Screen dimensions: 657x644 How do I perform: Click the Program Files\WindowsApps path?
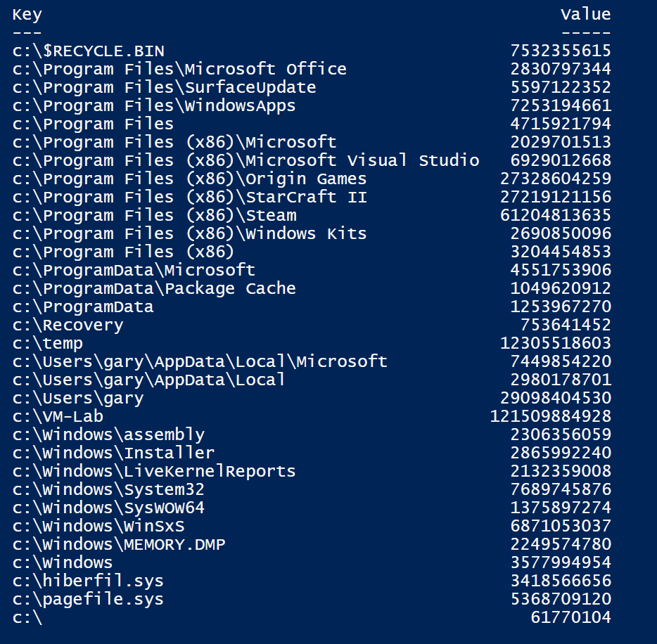pyautogui.click(x=154, y=105)
